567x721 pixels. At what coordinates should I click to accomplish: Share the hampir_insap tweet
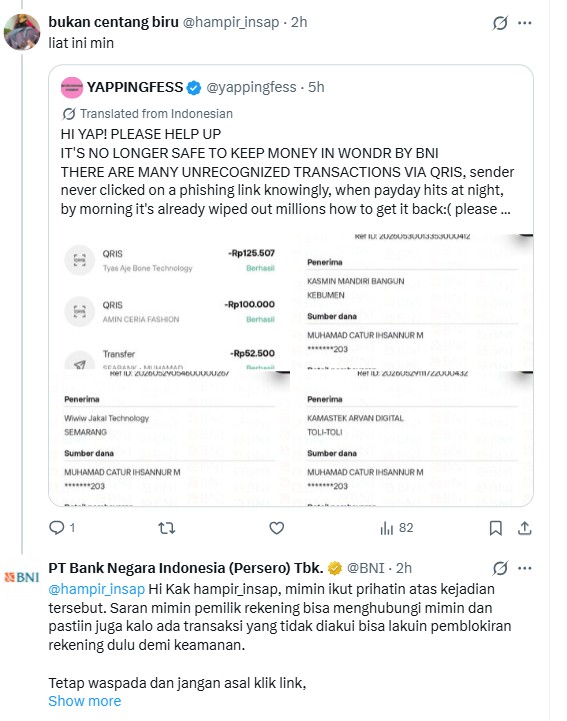tap(524, 528)
